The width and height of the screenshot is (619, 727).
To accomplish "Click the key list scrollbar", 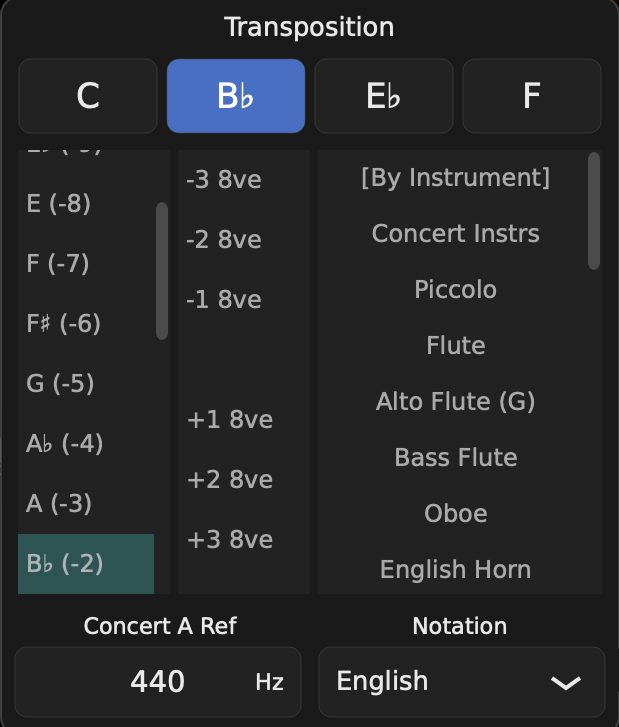I will pos(162,271).
